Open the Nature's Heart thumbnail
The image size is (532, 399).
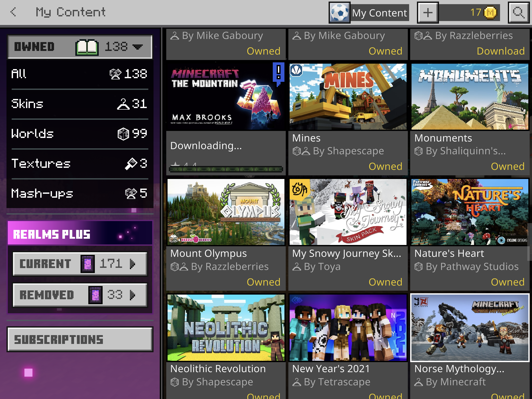click(470, 212)
